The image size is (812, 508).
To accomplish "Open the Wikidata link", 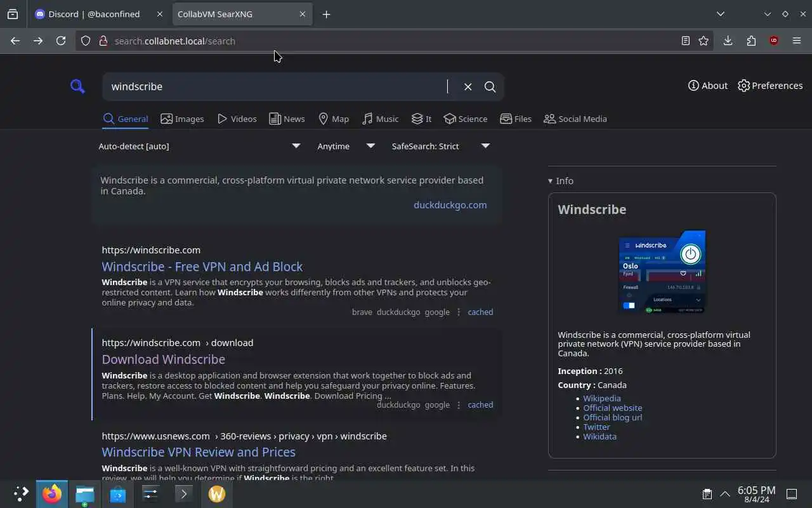I will pyautogui.click(x=599, y=437).
